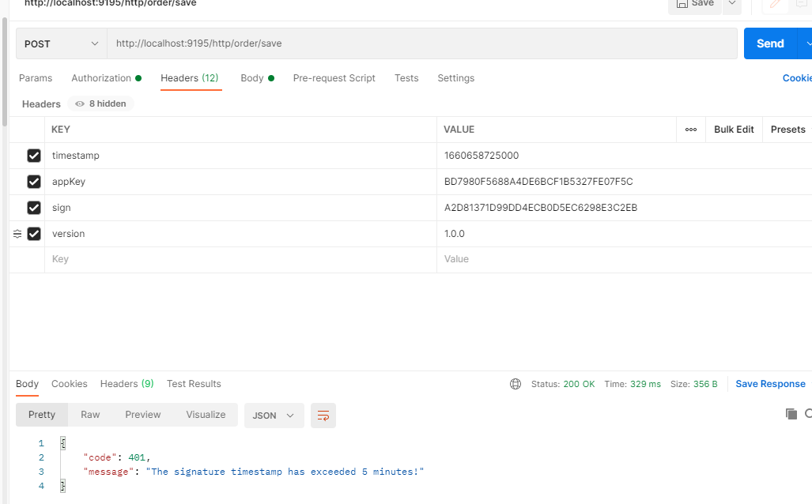Open the response Cookies tab
Image resolution: width=812 pixels, height=504 pixels.
point(70,384)
